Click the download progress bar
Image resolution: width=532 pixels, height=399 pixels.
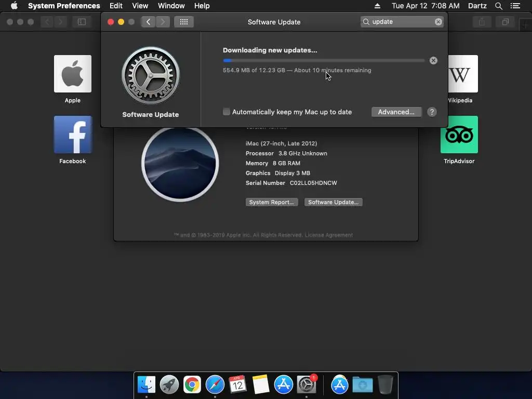pos(324,61)
